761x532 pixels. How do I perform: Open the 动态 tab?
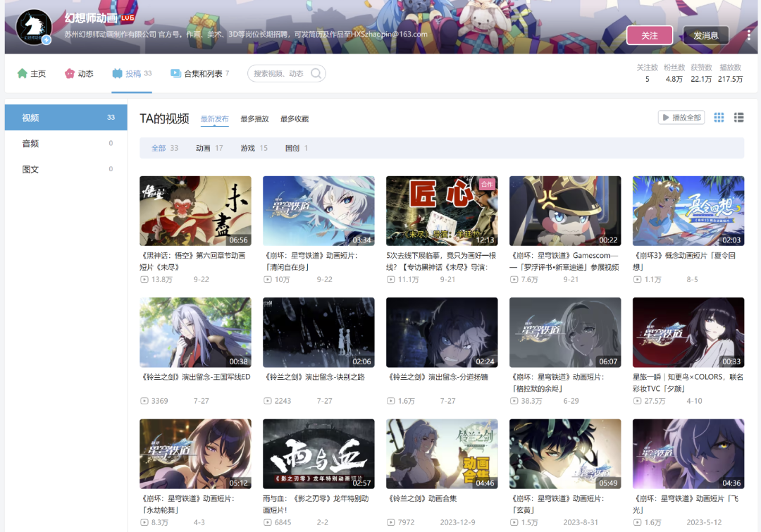point(79,73)
